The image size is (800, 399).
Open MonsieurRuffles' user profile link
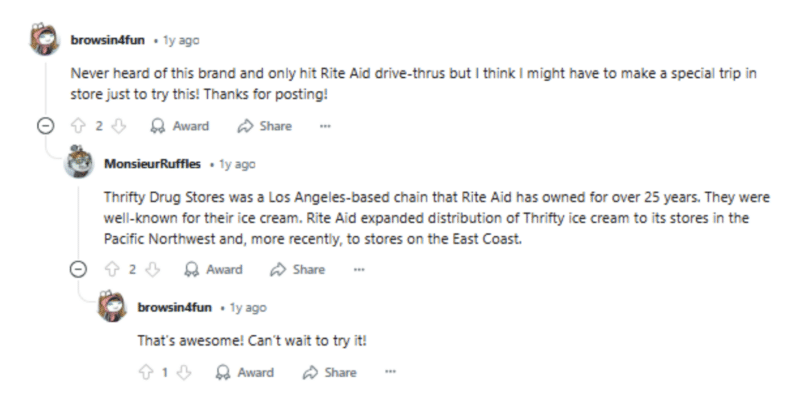click(x=152, y=164)
